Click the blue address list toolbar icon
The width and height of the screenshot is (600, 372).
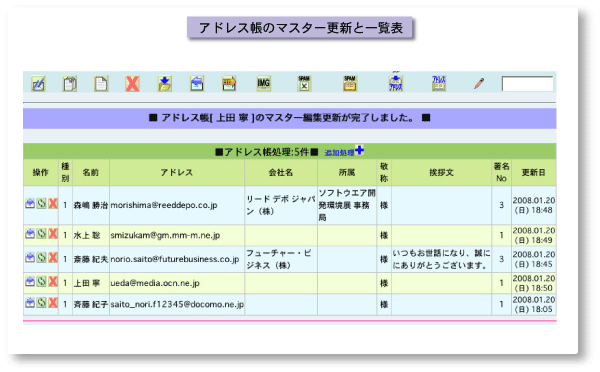pos(439,83)
